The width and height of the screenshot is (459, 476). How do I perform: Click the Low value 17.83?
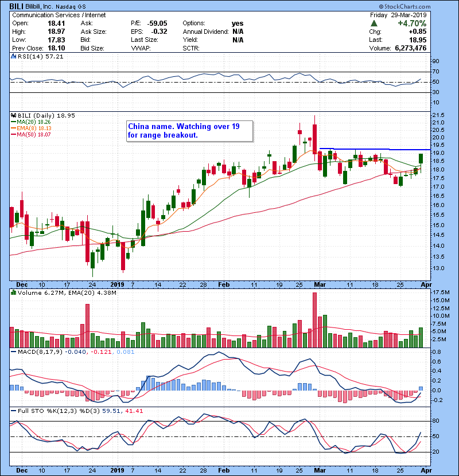pyautogui.click(x=56, y=40)
